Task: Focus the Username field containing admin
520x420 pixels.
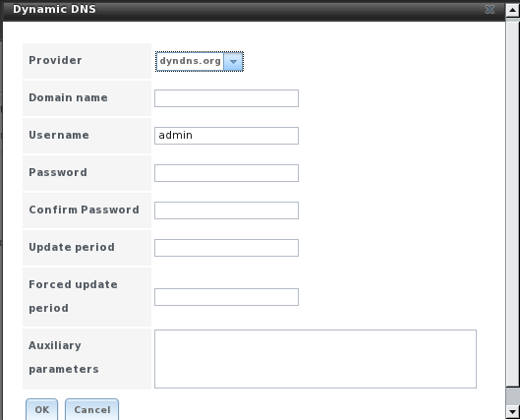Action: 226,136
